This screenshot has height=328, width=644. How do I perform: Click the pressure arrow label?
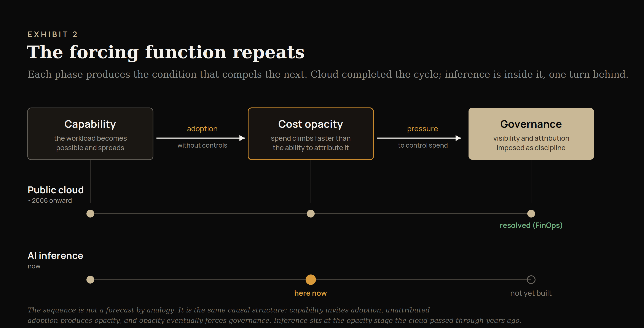click(422, 129)
